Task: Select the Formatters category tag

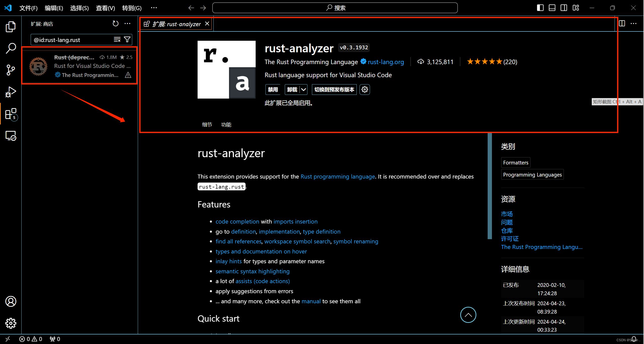Action: [x=516, y=163]
